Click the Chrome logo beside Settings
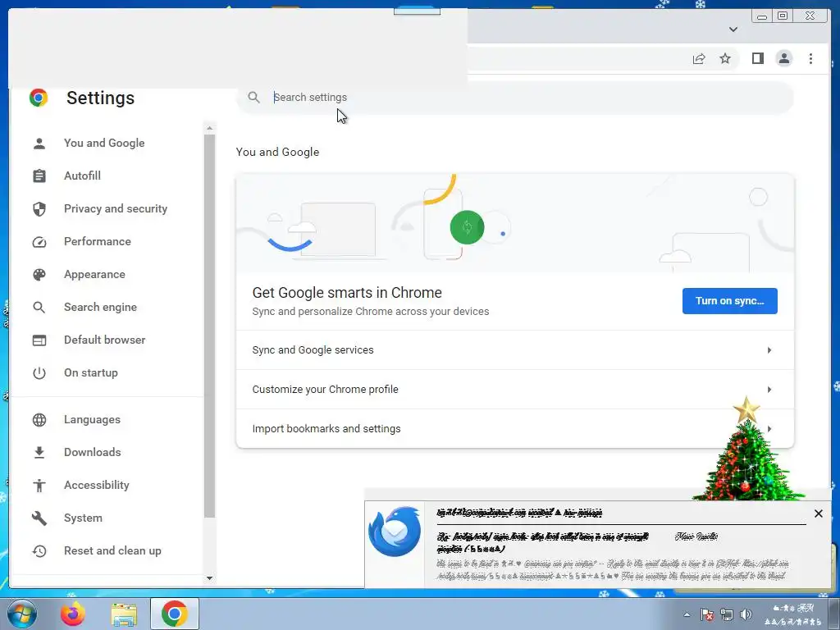This screenshot has height=630, width=840. coord(39,98)
